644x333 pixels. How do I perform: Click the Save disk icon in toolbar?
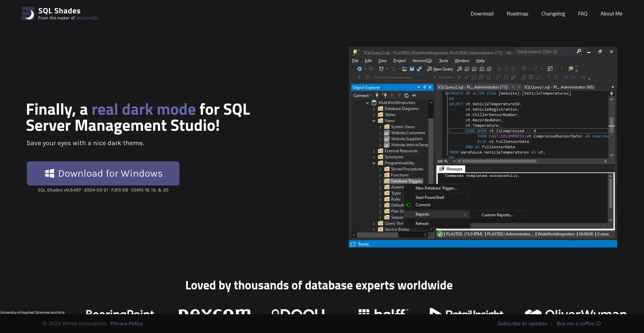(x=412, y=69)
